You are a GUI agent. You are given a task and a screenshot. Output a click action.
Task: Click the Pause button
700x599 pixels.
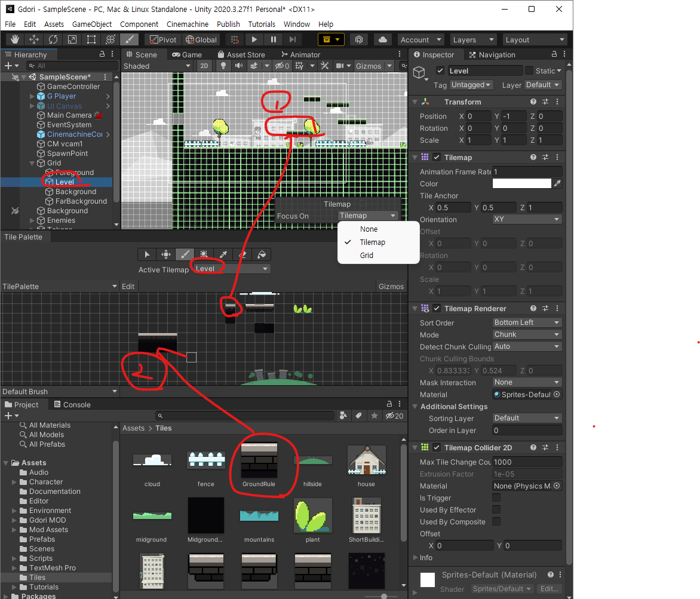click(273, 40)
